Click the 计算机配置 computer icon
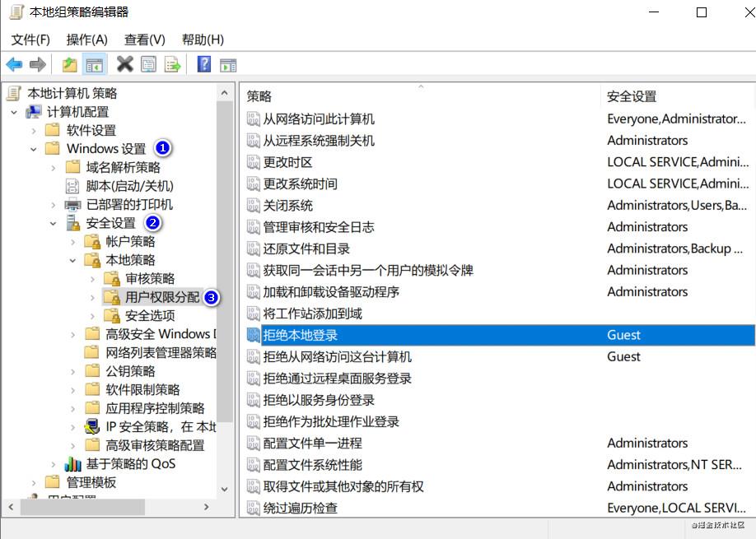The height and width of the screenshot is (539, 756). point(34,112)
